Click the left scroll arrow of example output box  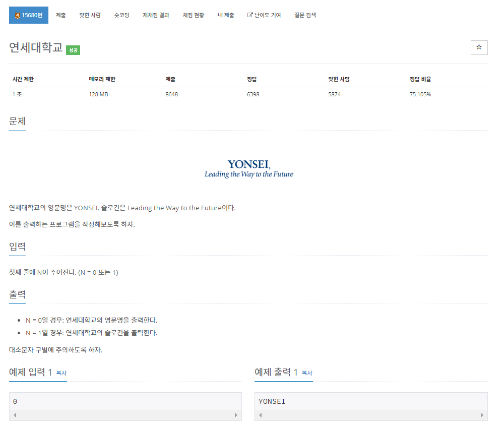261,415
